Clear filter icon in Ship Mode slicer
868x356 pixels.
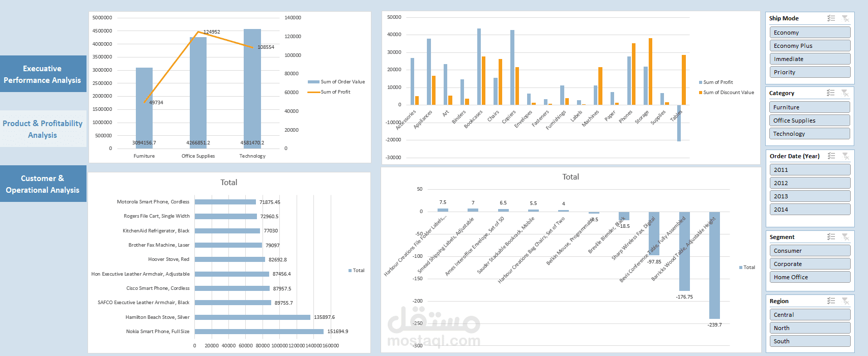(845, 18)
